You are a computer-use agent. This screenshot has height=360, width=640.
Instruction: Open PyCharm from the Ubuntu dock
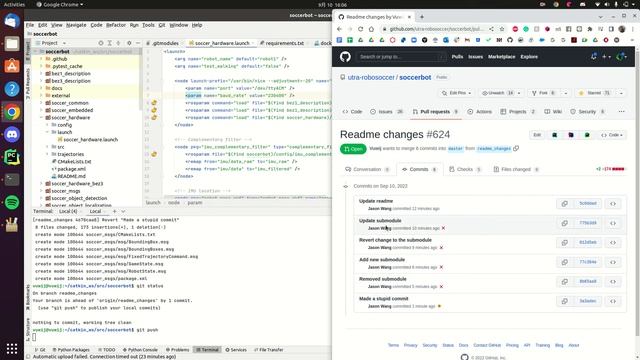click(12, 157)
